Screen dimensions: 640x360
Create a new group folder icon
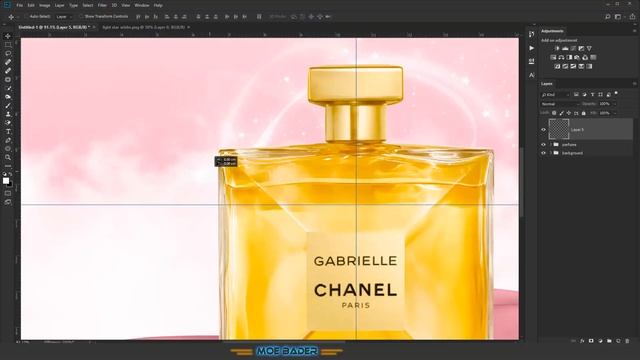pos(609,341)
